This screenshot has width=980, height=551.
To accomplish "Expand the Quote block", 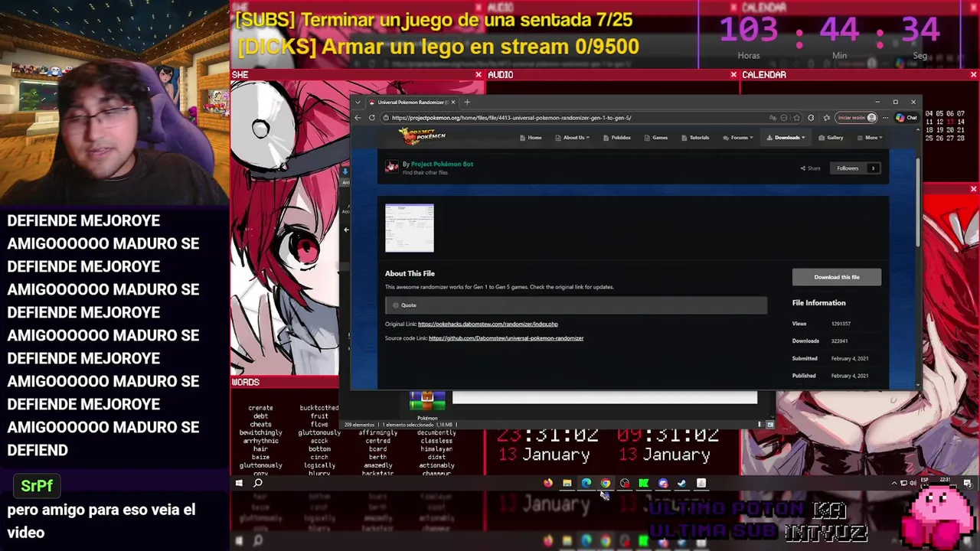I will point(576,305).
